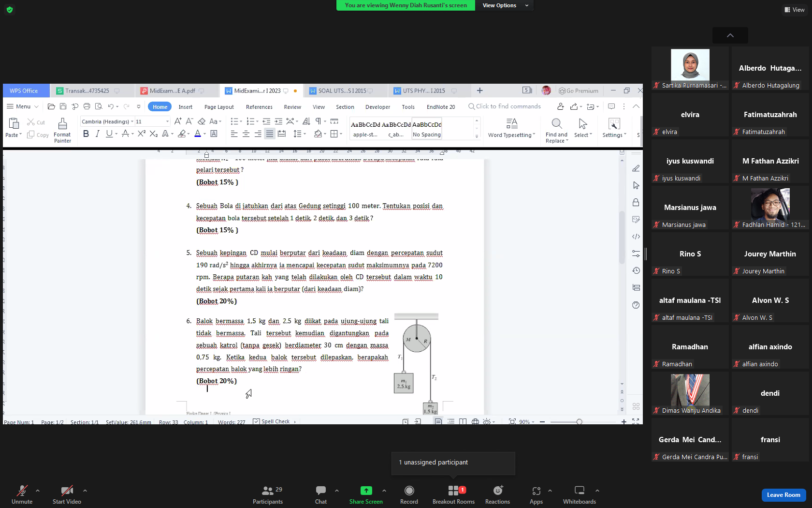
Task: Start recording with the Record button
Action: (409, 494)
